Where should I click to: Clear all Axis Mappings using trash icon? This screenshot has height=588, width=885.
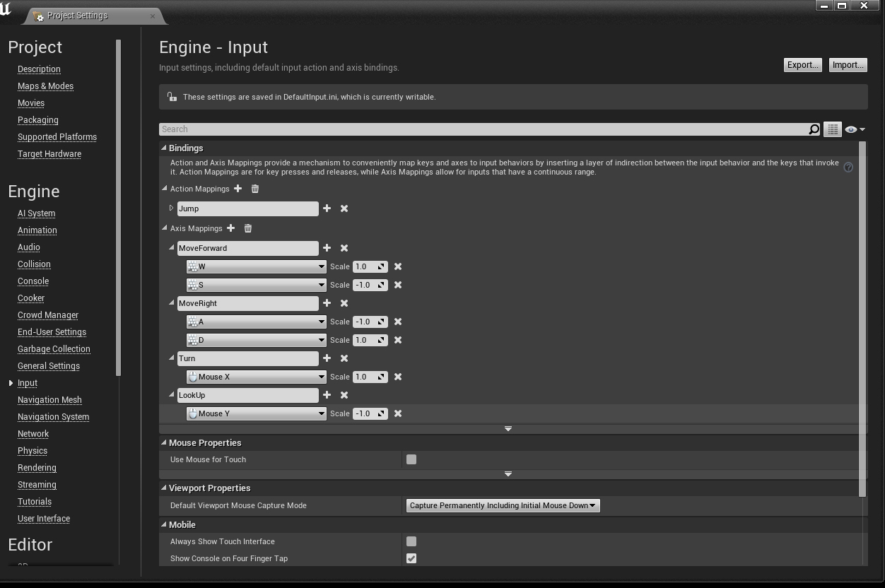point(248,228)
